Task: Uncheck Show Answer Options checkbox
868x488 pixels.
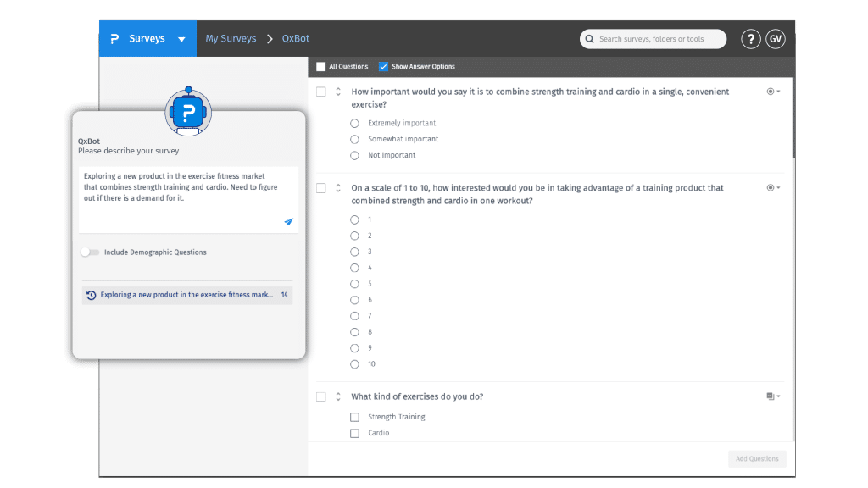Action: coord(383,66)
